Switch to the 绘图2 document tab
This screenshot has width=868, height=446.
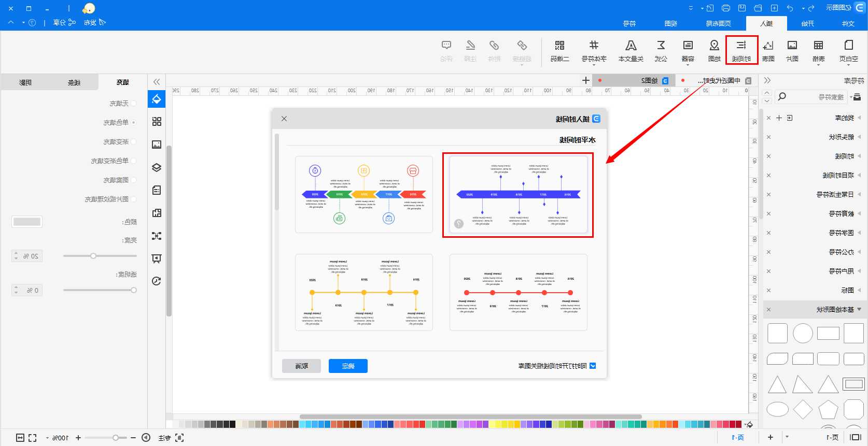point(649,80)
